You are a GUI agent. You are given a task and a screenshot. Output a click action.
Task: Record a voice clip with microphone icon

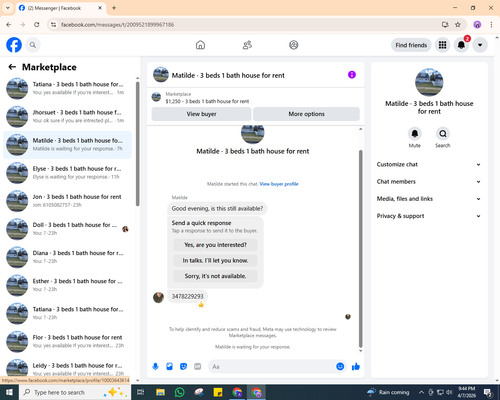155,367
